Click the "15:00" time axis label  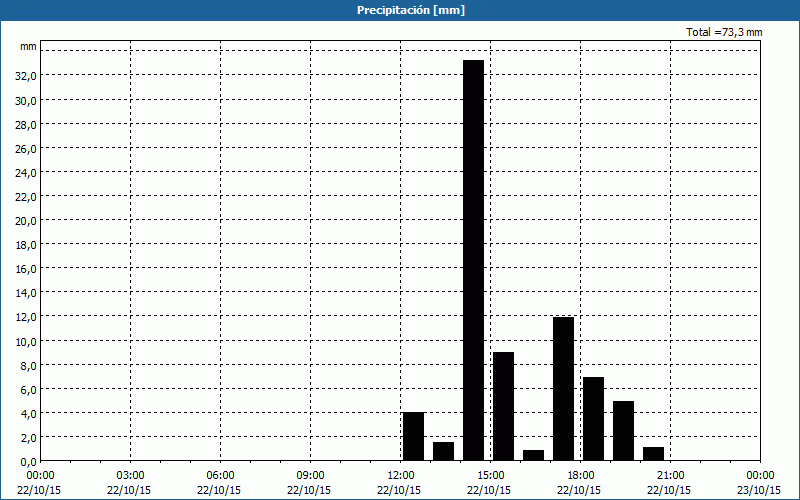point(490,476)
